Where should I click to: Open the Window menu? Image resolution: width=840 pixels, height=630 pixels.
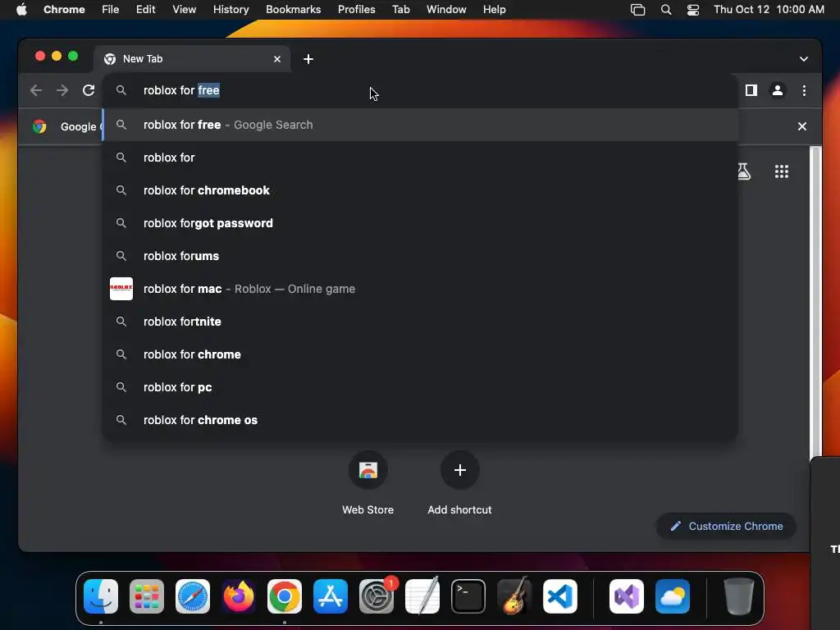tap(446, 10)
